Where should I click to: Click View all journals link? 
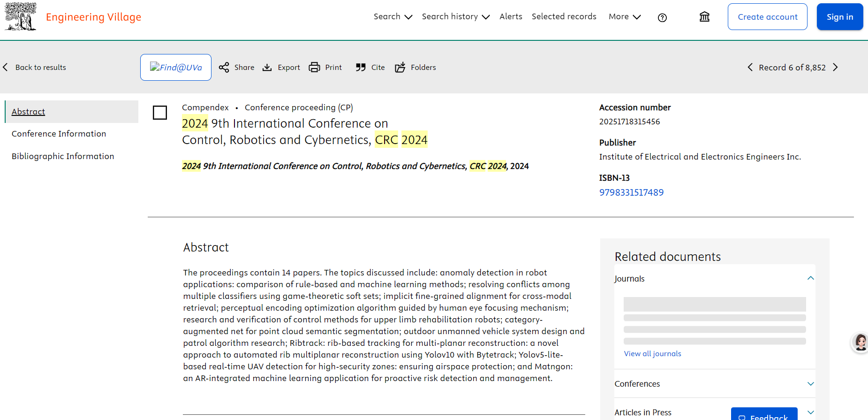pos(652,354)
